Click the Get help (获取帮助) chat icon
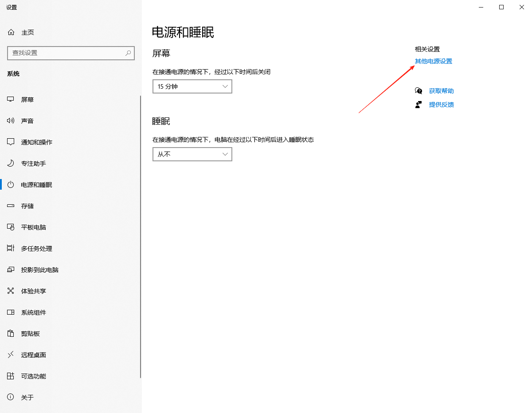Viewport: 532px width, 413px height. 419,91
